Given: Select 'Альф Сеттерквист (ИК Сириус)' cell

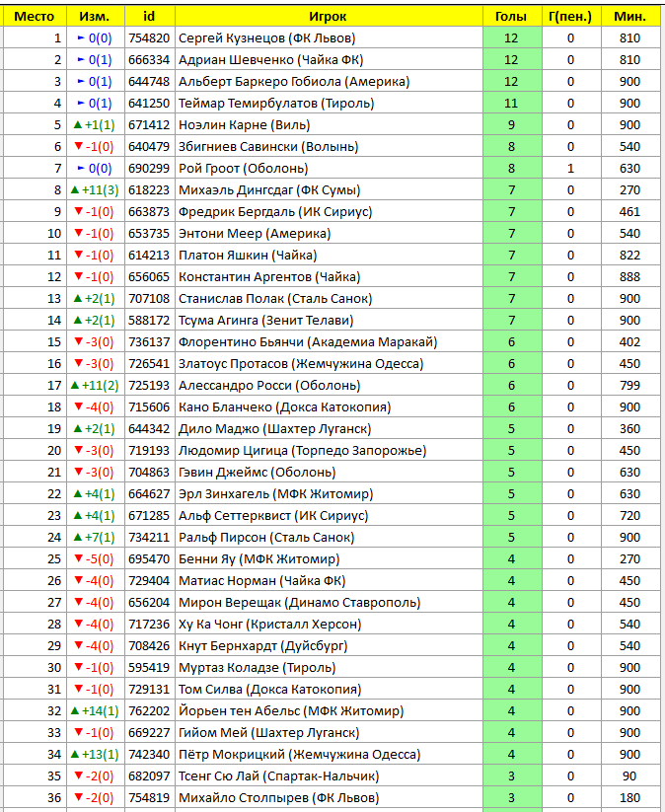Looking at the screenshot, I should pyautogui.click(x=329, y=516).
